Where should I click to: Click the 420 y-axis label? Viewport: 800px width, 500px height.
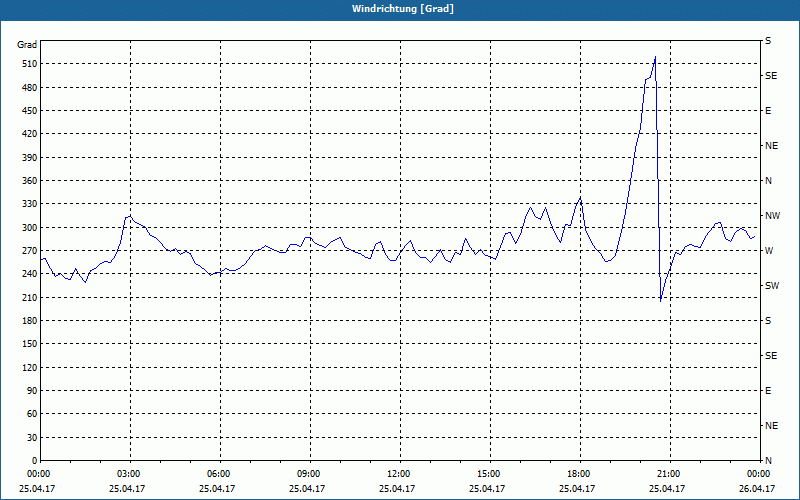coord(30,134)
